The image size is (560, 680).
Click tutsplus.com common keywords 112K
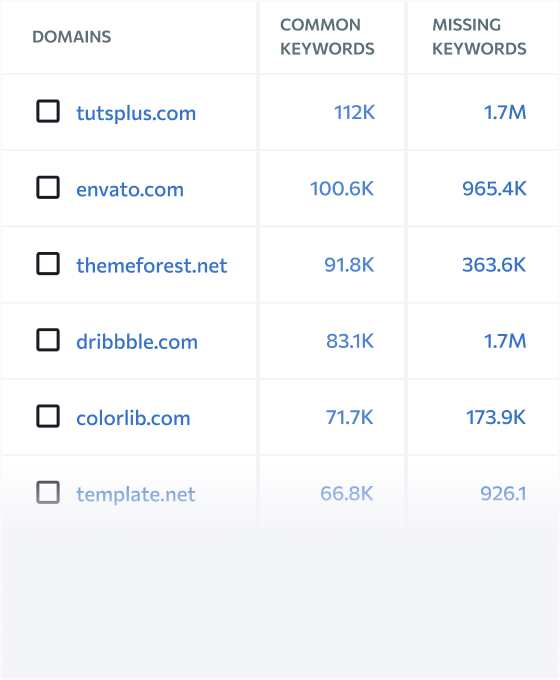pos(354,112)
